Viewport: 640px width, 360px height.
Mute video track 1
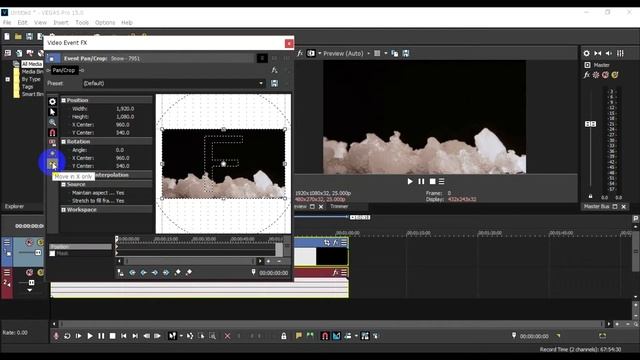[29, 242]
